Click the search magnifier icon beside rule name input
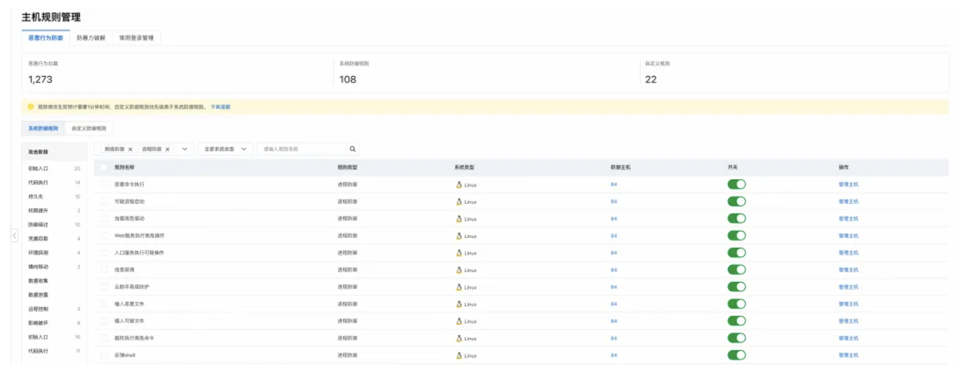 (x=352, y=149)
